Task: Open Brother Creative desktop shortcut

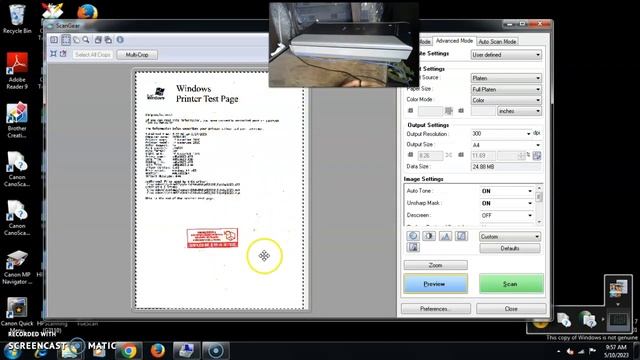Action: (x=17, y=120)
